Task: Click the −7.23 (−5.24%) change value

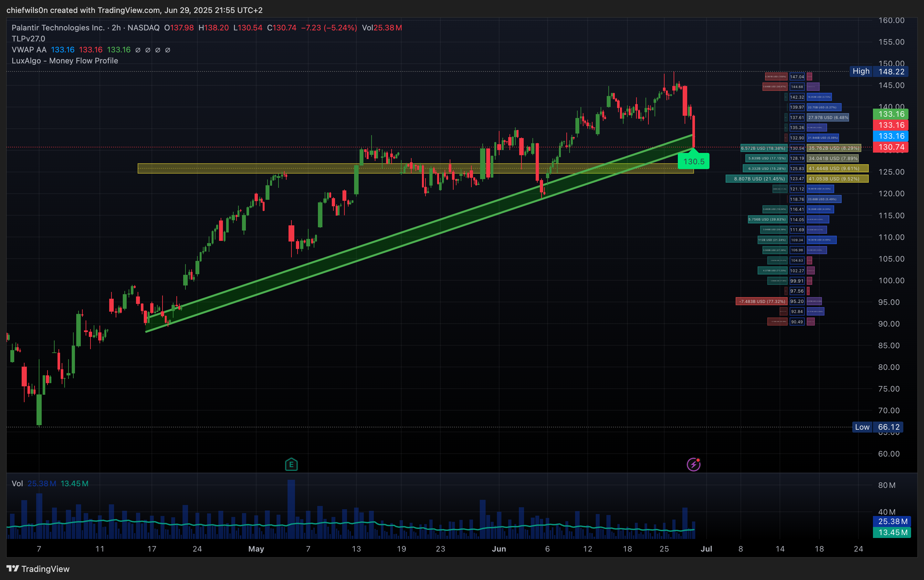Action: tap(329, 27)
